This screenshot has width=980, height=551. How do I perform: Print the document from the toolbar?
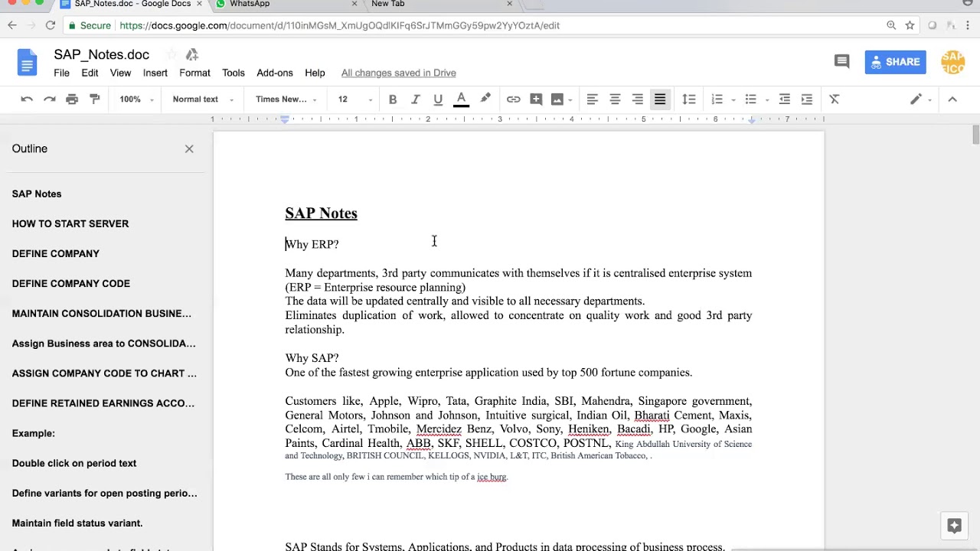click(x=72, y=99)
